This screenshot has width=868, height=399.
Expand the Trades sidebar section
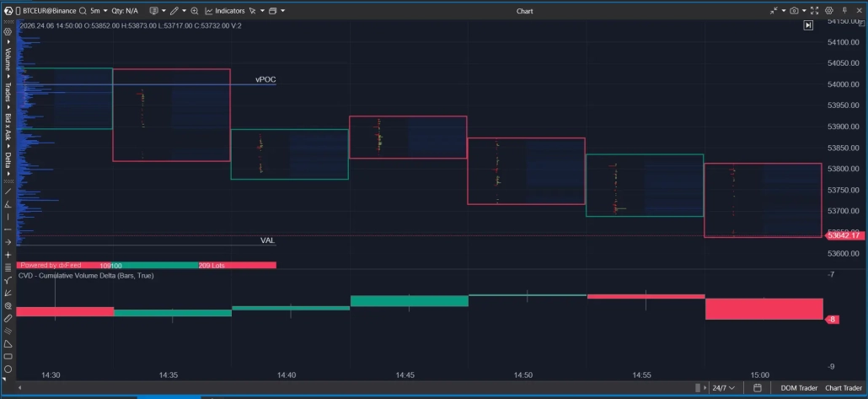click(x=8, y=94)
